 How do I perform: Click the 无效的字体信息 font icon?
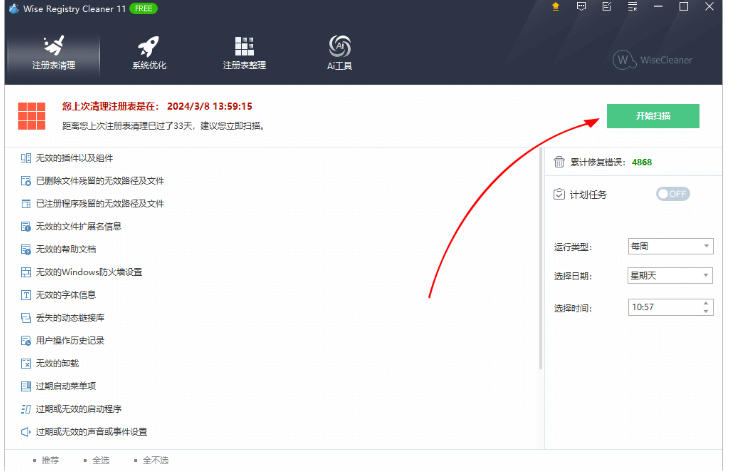click(26, 295)
